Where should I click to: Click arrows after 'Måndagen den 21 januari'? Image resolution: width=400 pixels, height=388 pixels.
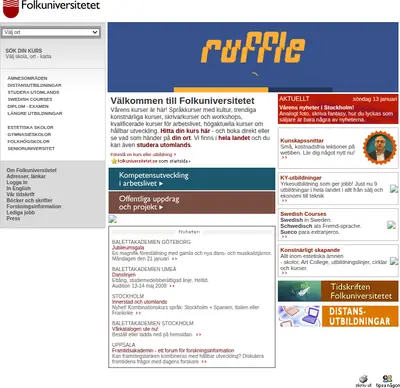[x=174, y=259]
